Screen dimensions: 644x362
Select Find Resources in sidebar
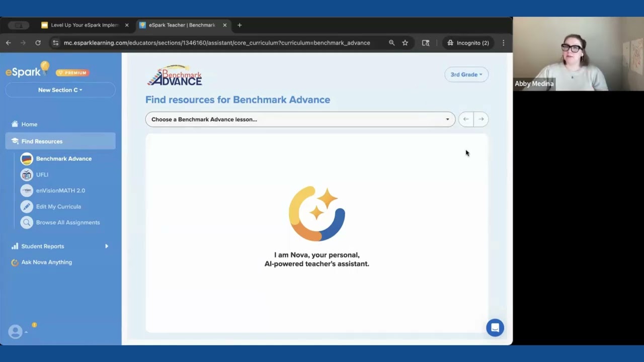60,141
